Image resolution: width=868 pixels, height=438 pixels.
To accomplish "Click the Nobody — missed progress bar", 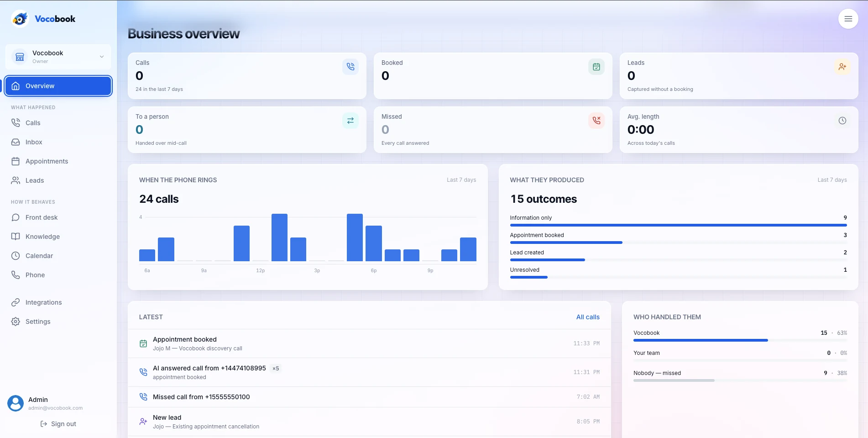I will click(740, 380).
